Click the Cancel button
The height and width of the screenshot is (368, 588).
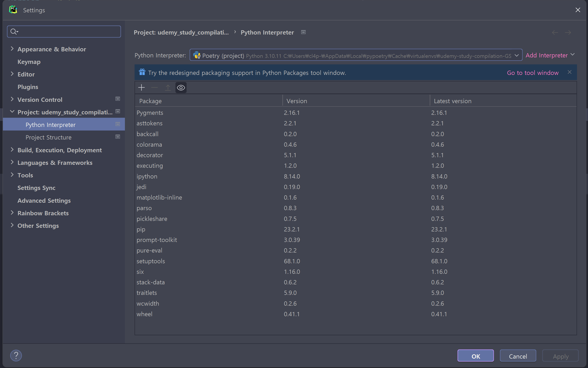click(518, 356)
